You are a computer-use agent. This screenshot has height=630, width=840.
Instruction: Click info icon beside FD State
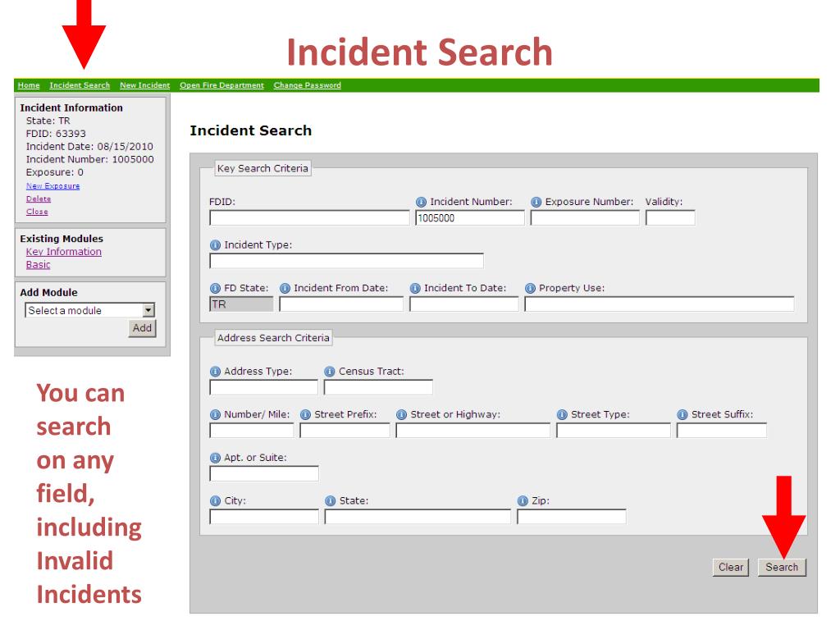(216, 288)
